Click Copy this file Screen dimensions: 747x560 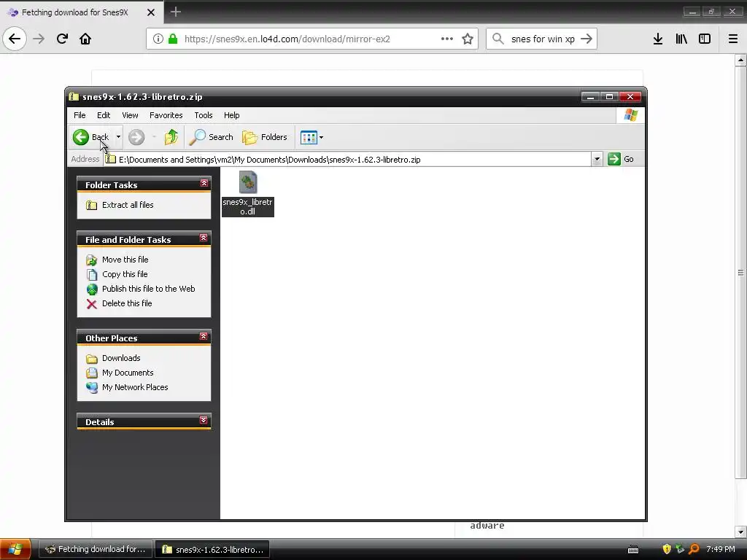(125, 274)
